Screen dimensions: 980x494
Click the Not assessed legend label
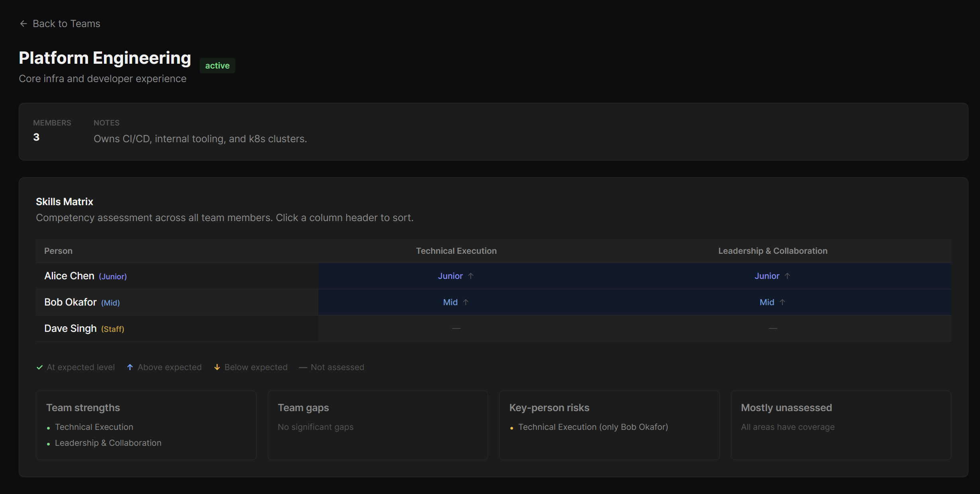[x=337, y=367]
